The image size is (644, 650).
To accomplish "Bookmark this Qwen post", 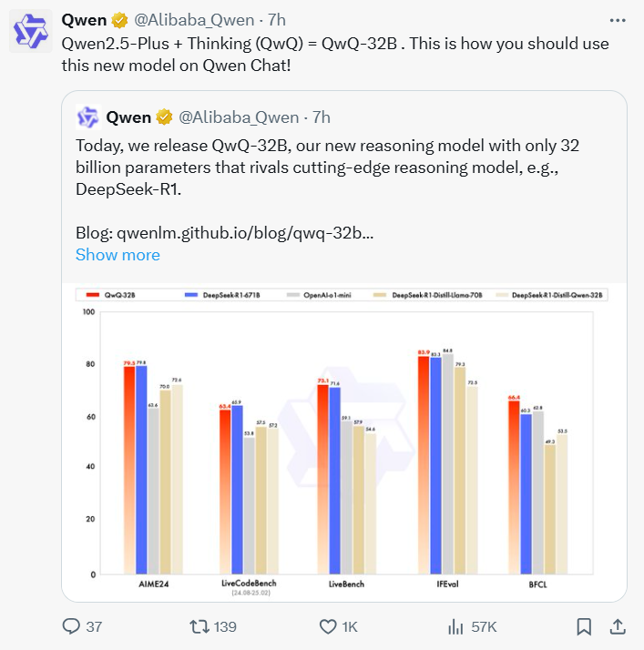I will [x=584, y=626].
